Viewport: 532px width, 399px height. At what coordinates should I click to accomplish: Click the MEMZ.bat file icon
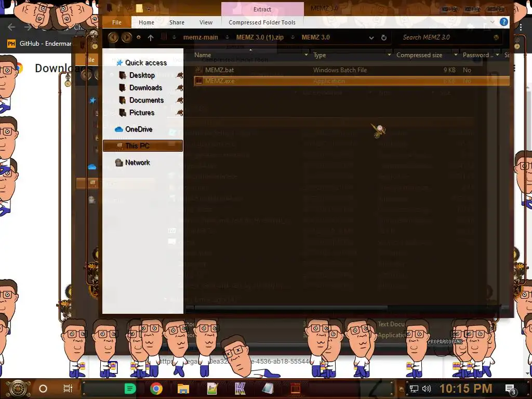199,70
